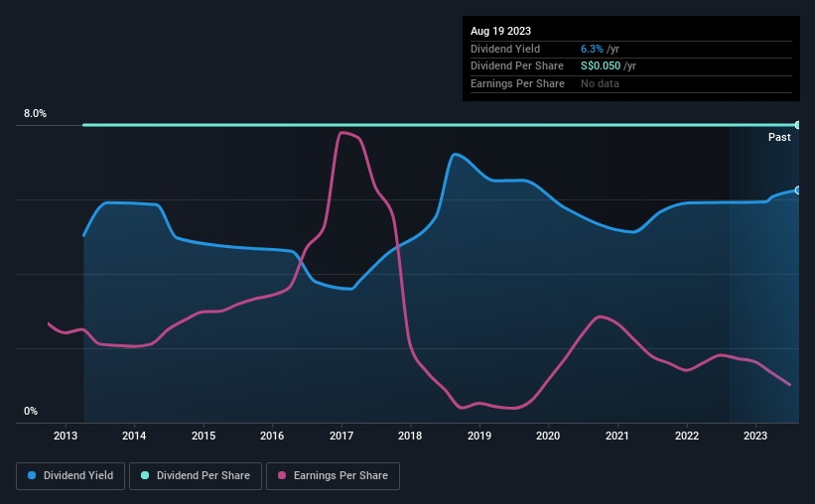Select the Dividend Per Share endpoint marker on teal line

[798, 125]
